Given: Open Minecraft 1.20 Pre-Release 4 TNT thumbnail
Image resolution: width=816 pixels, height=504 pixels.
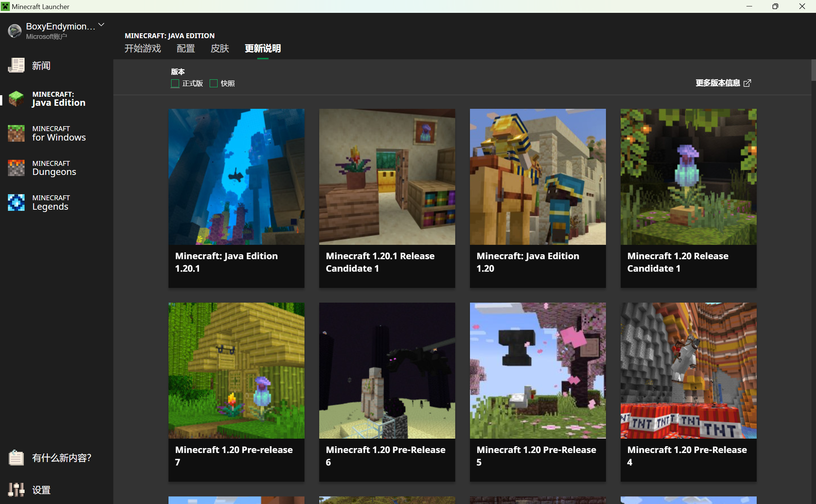Looking at the screenshot, I should [x=688, y=370].
